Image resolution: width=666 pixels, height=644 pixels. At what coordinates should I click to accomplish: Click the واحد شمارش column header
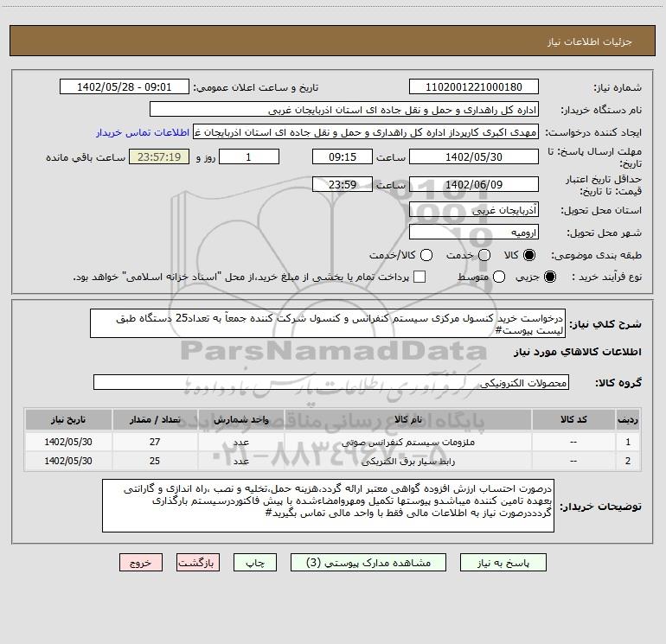240,419
